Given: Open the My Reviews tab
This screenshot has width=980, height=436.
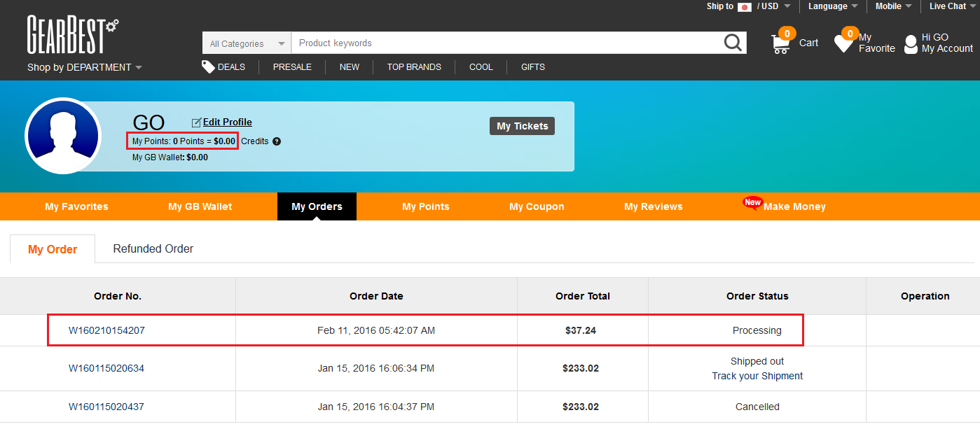Looking at the screenshot, I should point(654,206).
